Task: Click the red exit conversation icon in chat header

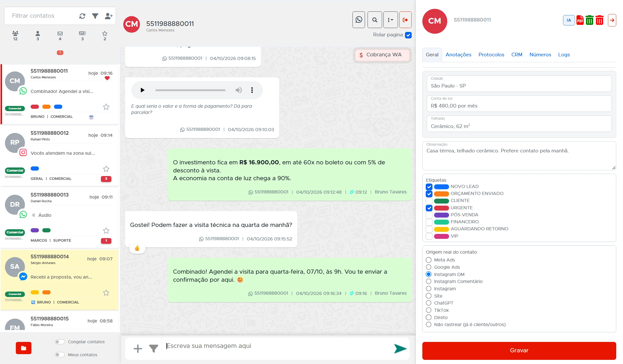Action: pyautogui.click(x=405, y=20)
